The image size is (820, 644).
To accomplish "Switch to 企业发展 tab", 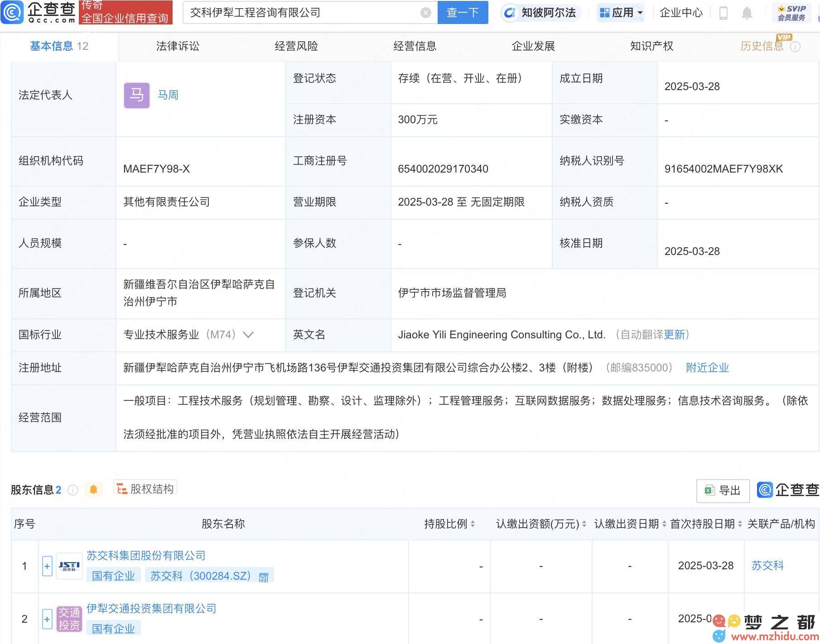I will click(x=533, y=46).
